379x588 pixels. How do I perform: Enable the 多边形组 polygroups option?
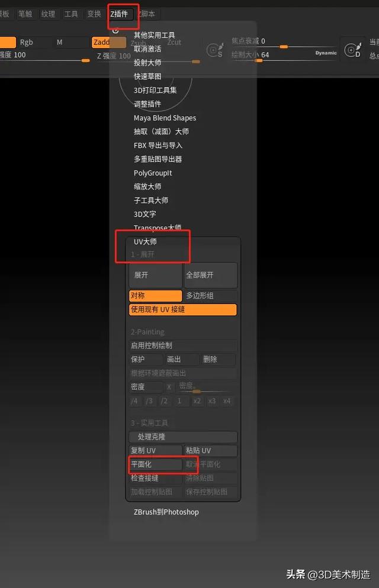tap(210, 296)
